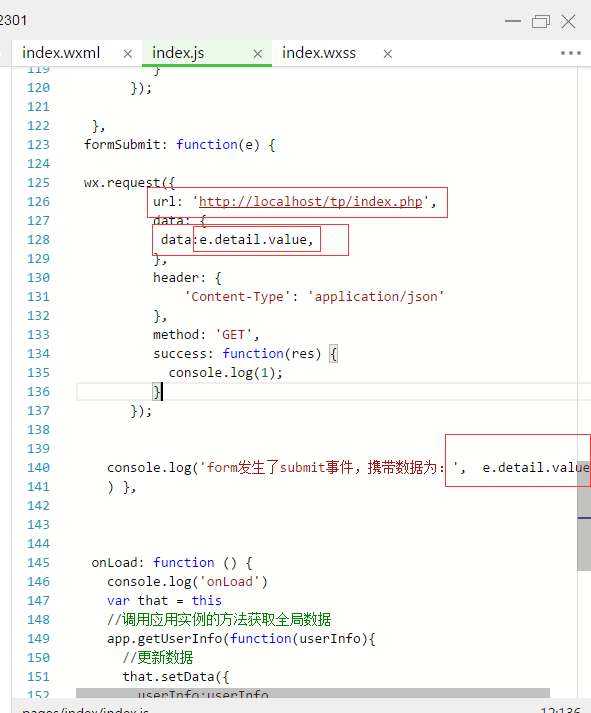Place cursor on the method 'GET' line
Viewport: 591px width, 713px height.
point(205,335)
